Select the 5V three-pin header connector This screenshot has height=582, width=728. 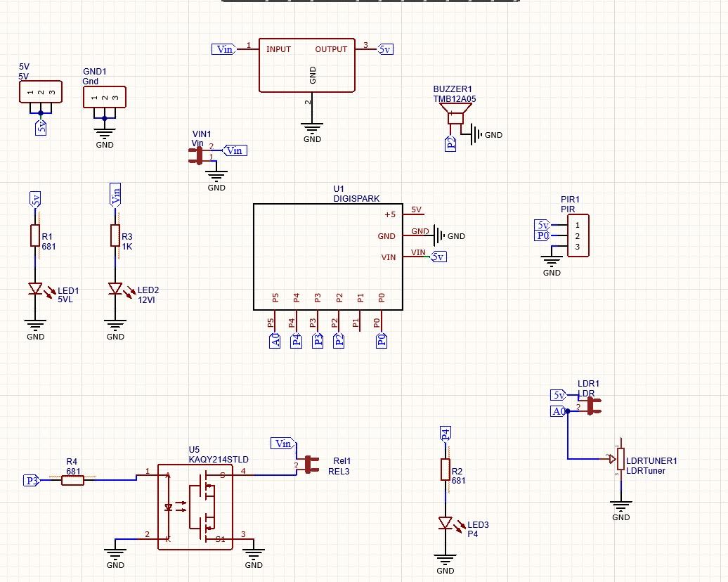click(39, 91)
